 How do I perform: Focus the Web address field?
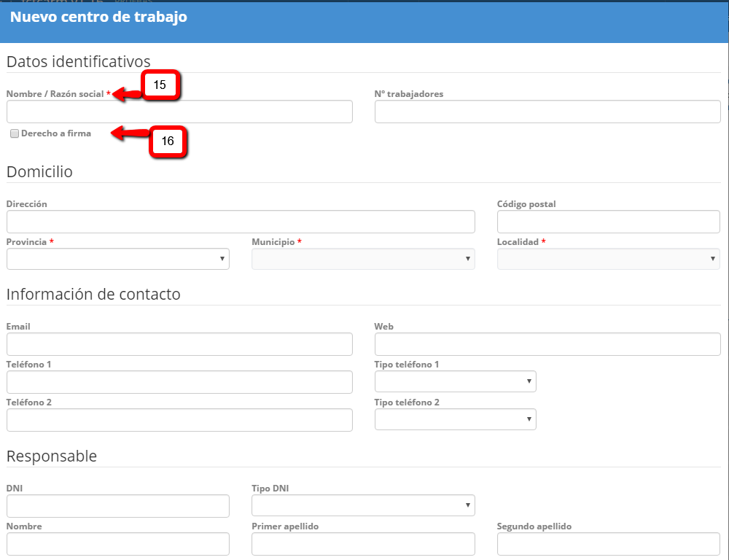(547, 344)
